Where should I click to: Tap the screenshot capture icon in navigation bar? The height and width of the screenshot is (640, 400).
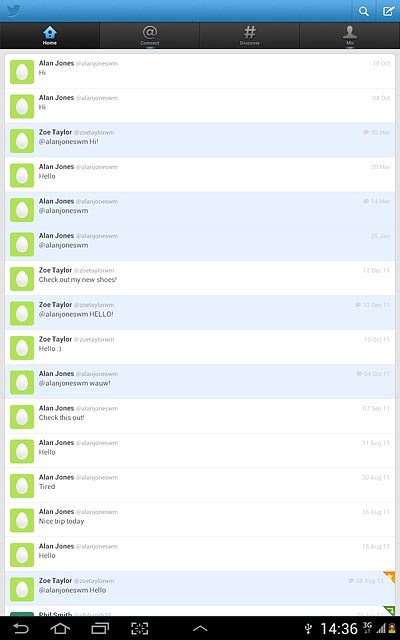coord(140,628)
